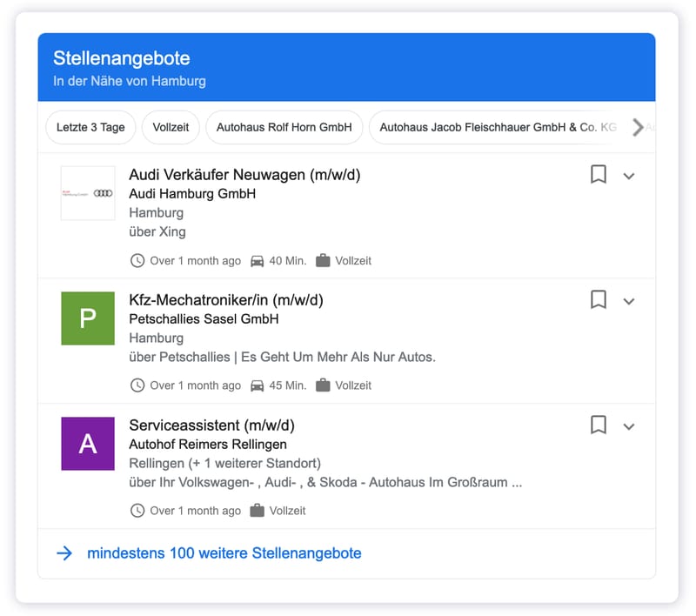Image resolution: width=696 pixels, height=616 pixels.
Task: Expand the Kfz-Mechatroniker/in listing chevron
Action: (628, 301)
